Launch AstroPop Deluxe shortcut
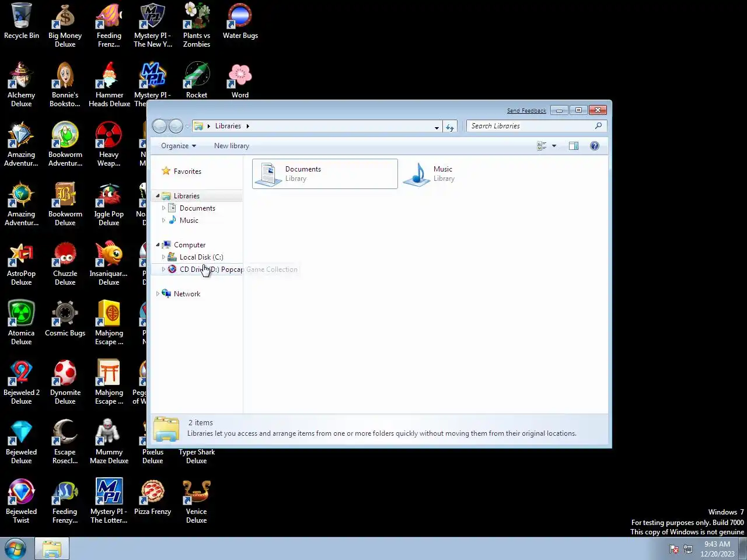 tap(22, 263)
